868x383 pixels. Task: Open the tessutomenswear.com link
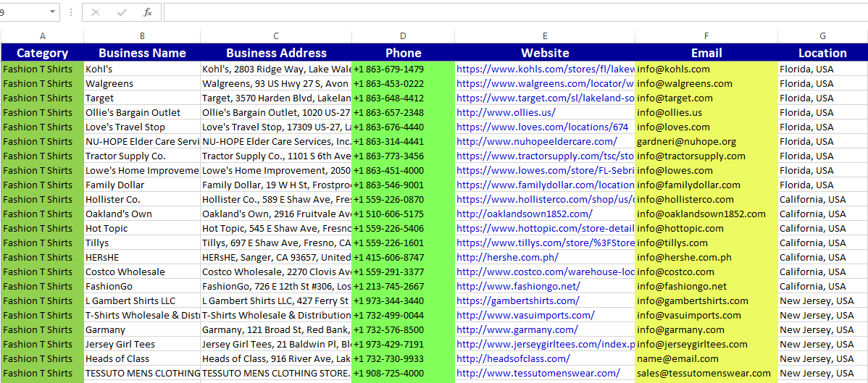538,373
